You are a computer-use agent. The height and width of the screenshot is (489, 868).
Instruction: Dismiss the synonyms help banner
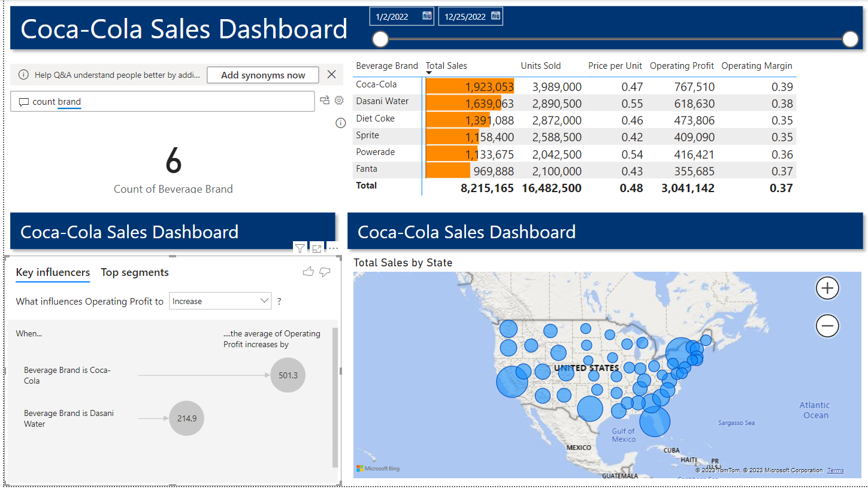[331, 74]
